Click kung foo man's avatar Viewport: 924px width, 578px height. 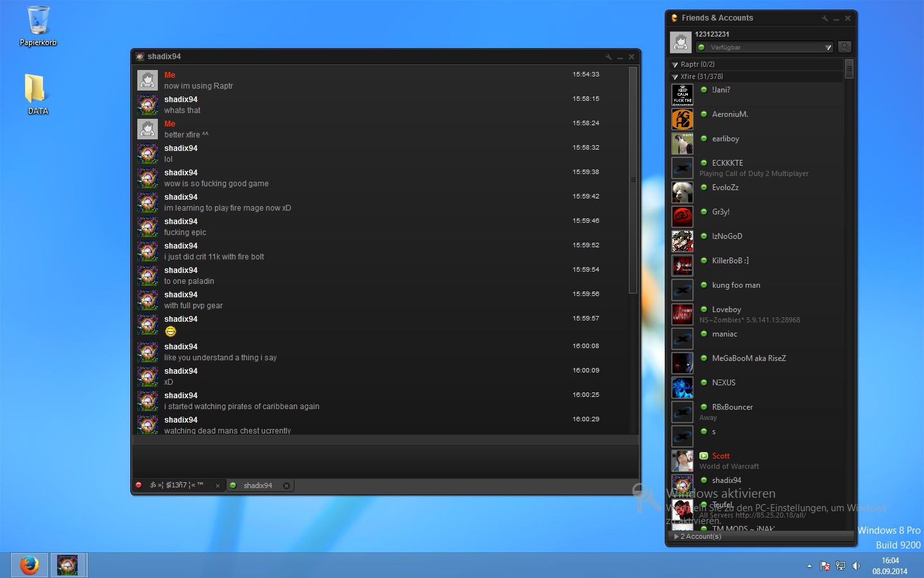(682, 290)
